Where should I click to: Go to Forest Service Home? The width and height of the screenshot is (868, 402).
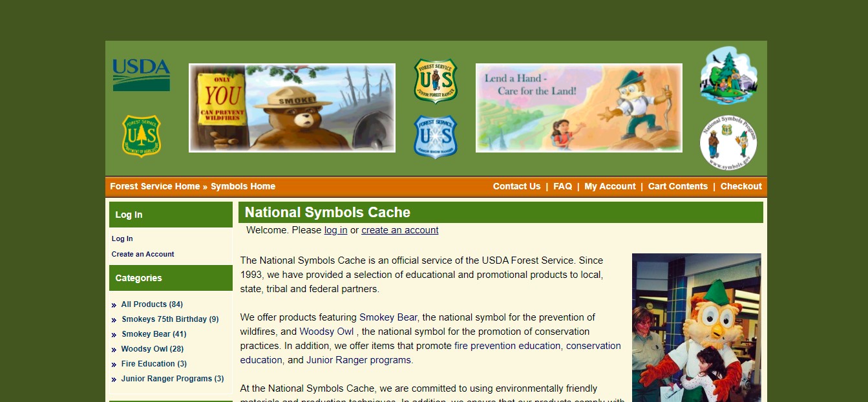coord(155,186)
